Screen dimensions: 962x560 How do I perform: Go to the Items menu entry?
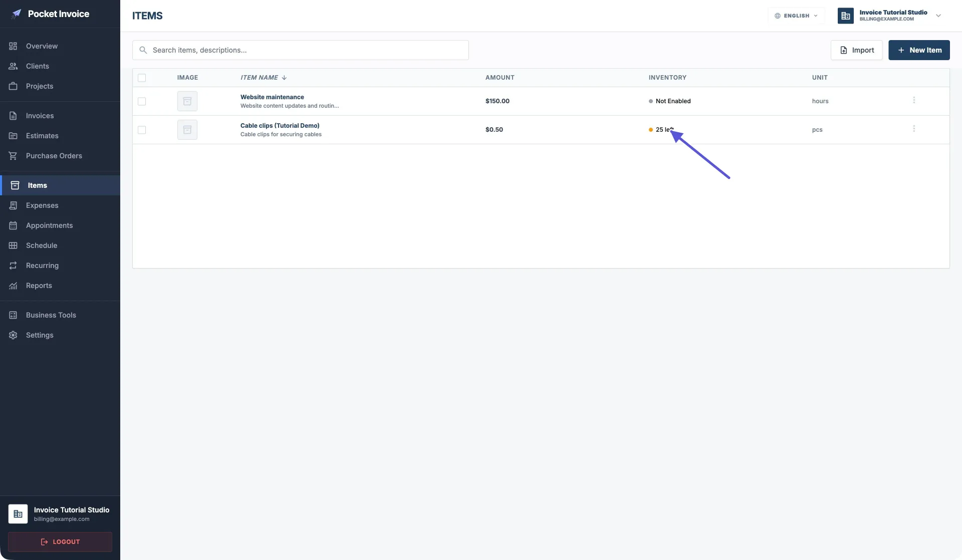pos(60,185)
